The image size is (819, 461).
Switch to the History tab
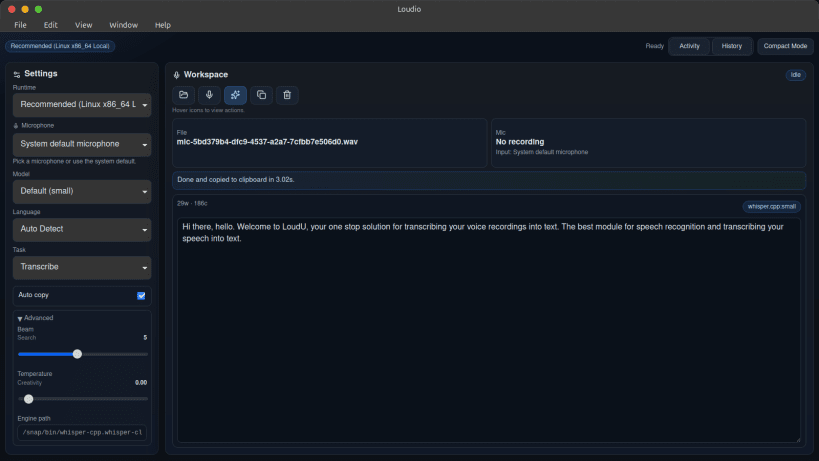tap(732, 46)
